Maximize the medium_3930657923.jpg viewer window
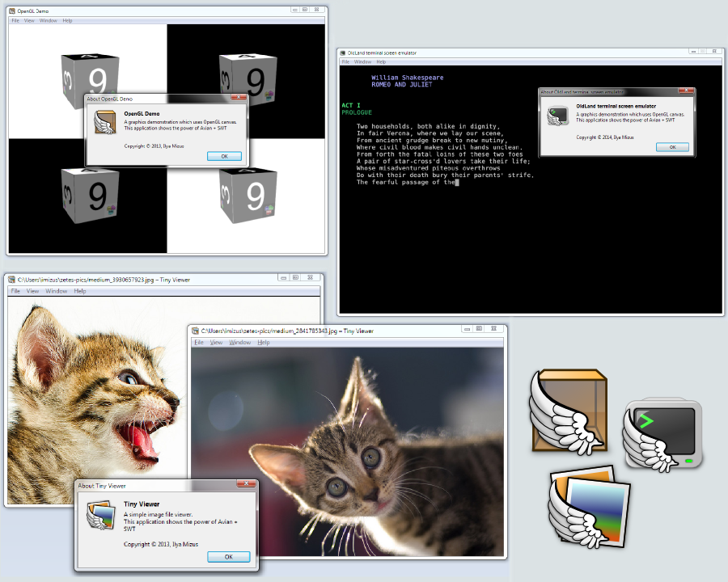Viewport: 728px width, 582px height. (x=295, y=277)
